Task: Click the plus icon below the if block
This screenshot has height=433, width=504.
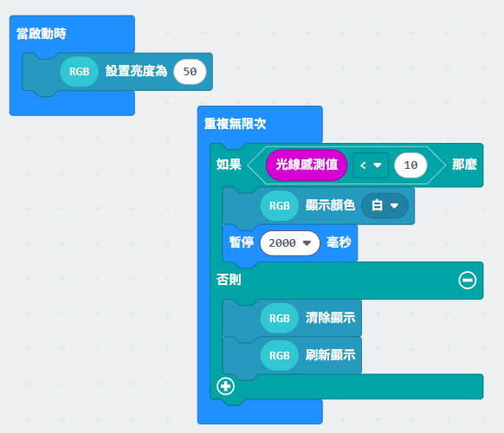Action: click(226, 386)
